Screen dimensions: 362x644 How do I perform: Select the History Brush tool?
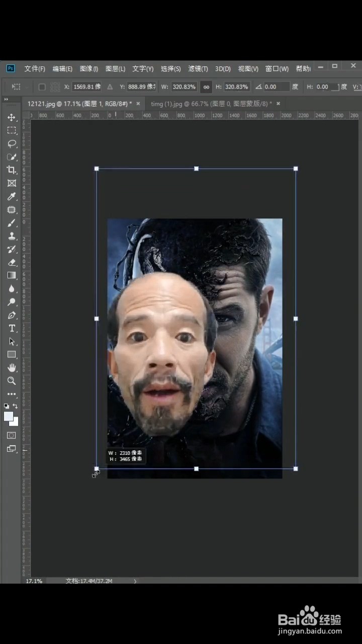12,249
